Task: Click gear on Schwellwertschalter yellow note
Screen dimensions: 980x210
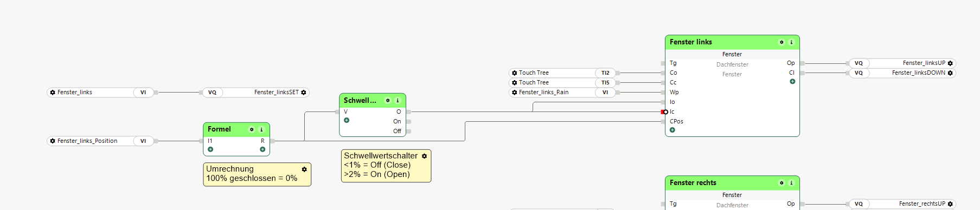Action: pyautogui.click(x=424, y=156)
